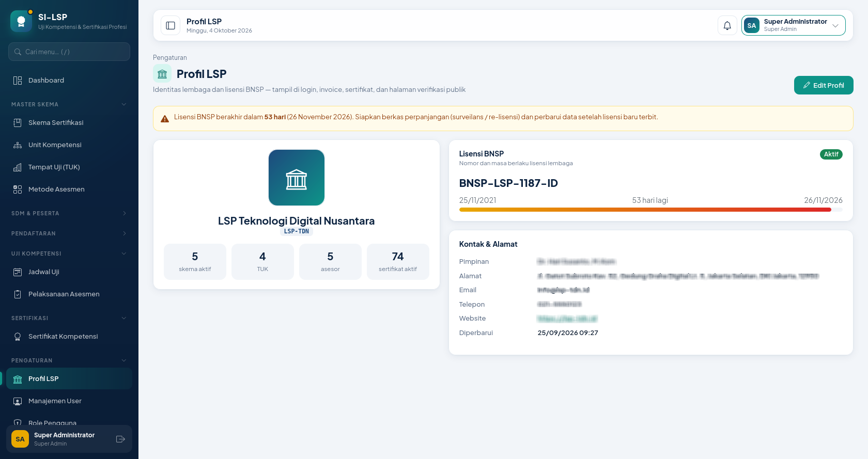Open Dashboard from the sidebar
The image size is (868, 459).
(x=69, y=81)
